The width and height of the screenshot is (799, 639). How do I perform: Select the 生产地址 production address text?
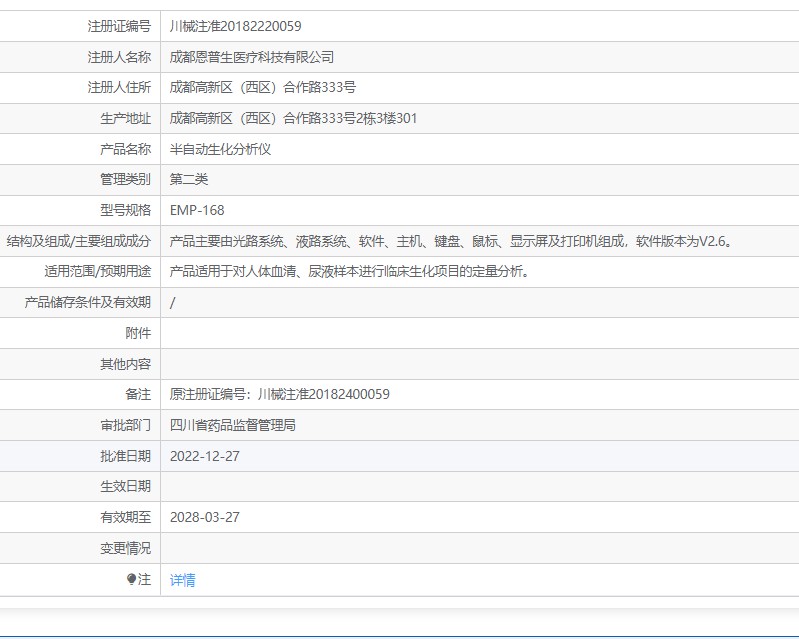tap(294, 118)
